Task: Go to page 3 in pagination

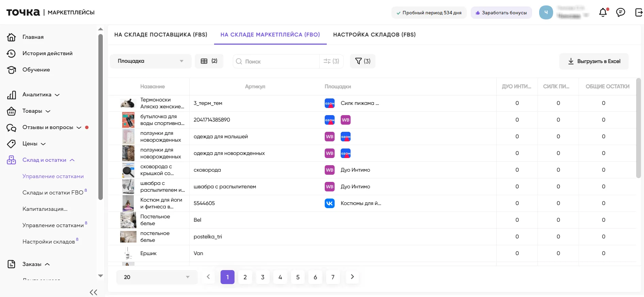Action: [x=262, y=277]
